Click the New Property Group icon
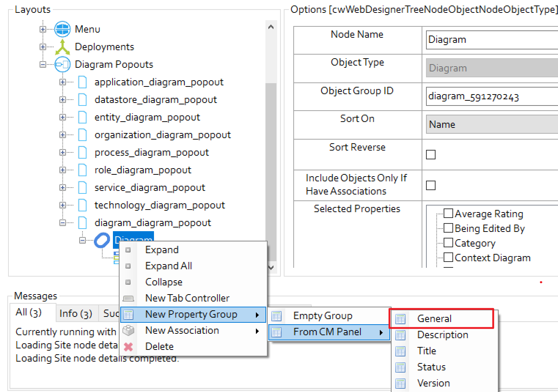Viewport: 558px width, 392px height. (128, 315)
